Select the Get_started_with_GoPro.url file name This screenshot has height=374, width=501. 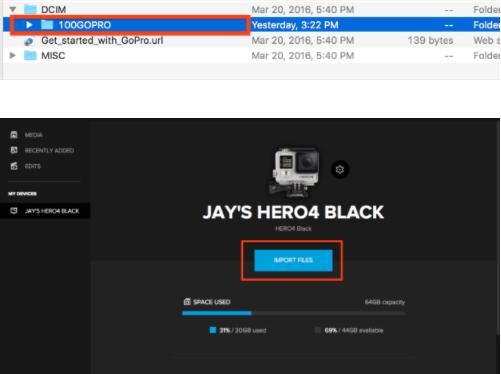point(102,41)
